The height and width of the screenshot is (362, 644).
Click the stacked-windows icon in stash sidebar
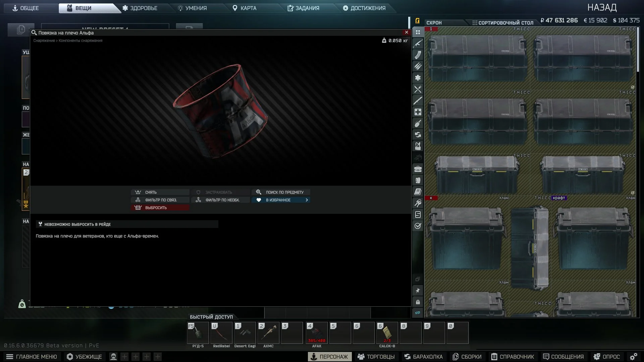click(418, 279)
